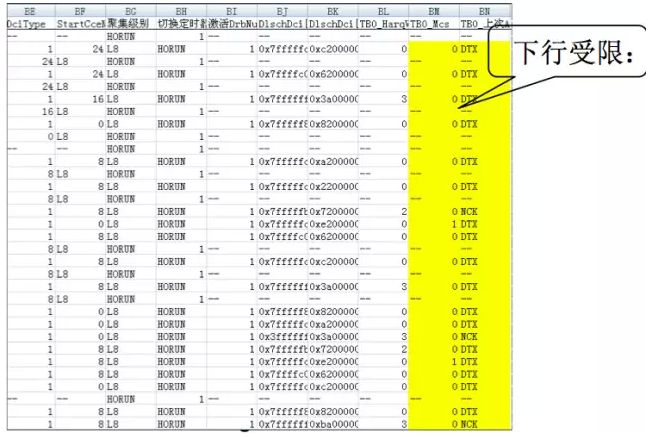657x437 pixels.
Task: Click the 0x7fffff cell in 0x220000 row
Action: point(282,187)
